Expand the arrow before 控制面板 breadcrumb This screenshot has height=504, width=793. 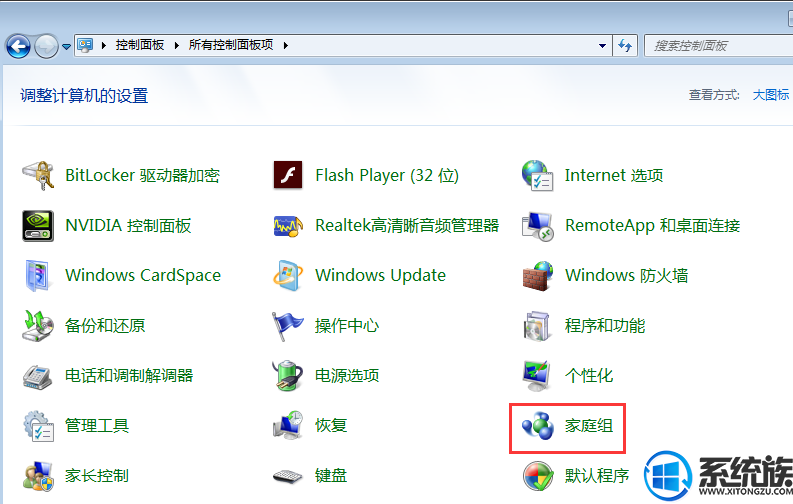pos(104,45)
